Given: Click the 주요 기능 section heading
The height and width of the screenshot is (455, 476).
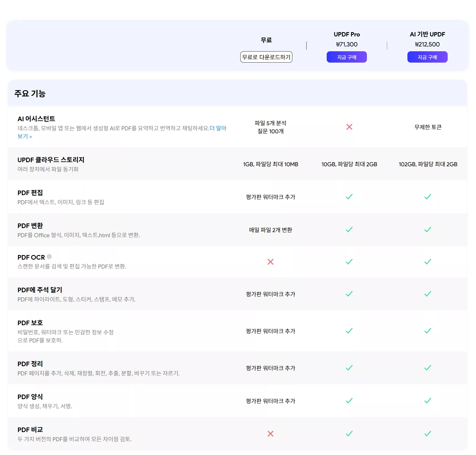Looking at the screenshot, I should [30, 94].
